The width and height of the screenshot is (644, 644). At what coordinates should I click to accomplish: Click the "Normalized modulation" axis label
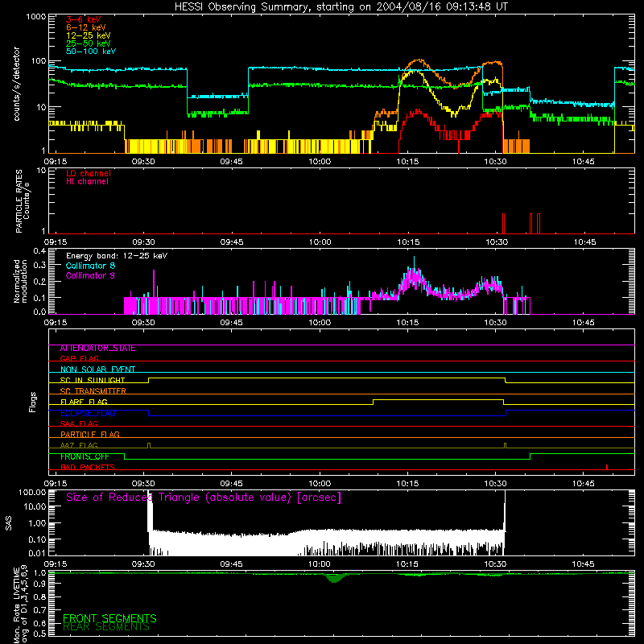[21, 281]
